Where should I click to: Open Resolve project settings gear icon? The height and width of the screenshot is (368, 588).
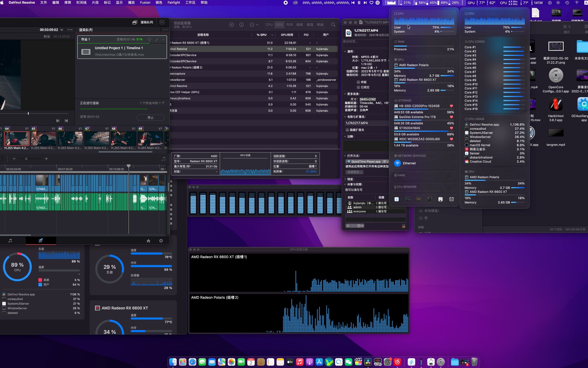coord(161,241)
